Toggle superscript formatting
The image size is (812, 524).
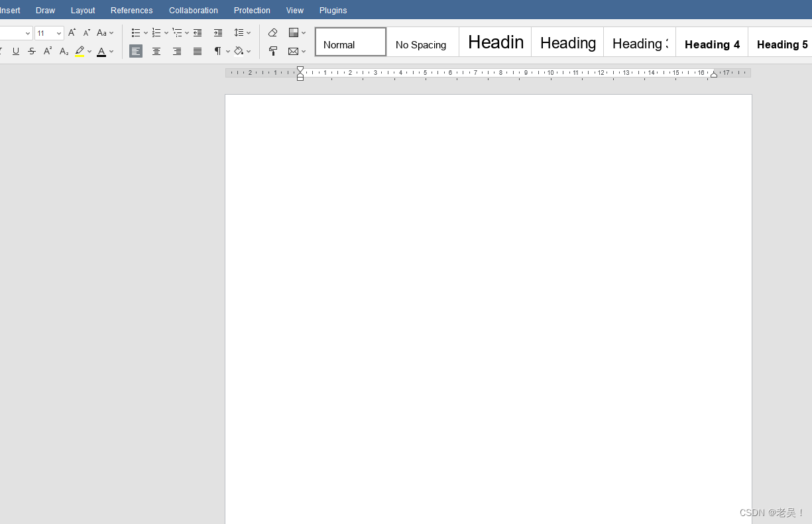pos(48,51)
